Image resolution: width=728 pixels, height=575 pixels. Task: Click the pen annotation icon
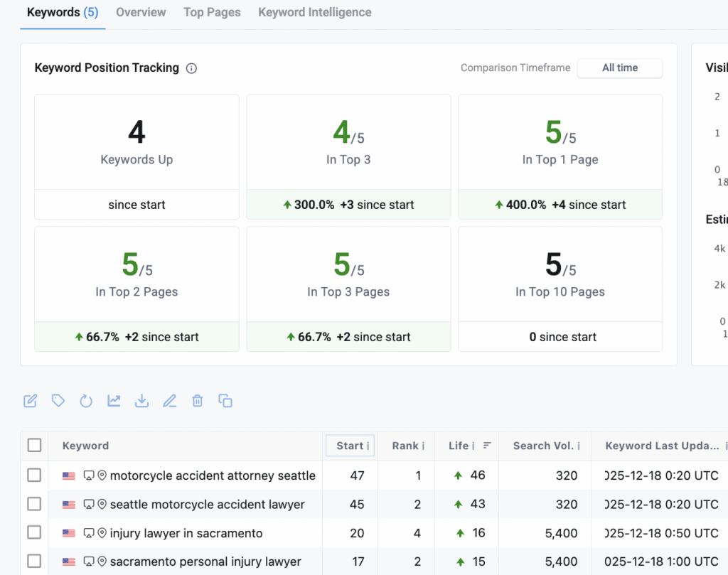pos(169,400)
